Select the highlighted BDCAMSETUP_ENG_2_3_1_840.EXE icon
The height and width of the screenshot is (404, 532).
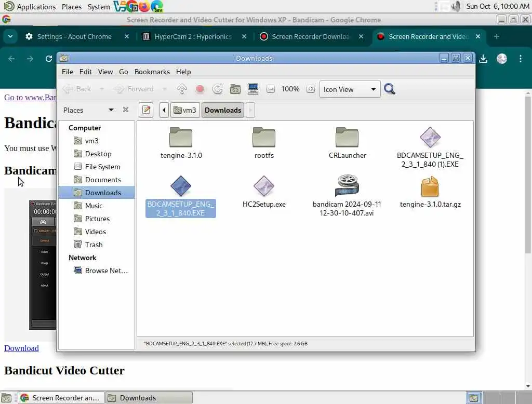point(181,186)
